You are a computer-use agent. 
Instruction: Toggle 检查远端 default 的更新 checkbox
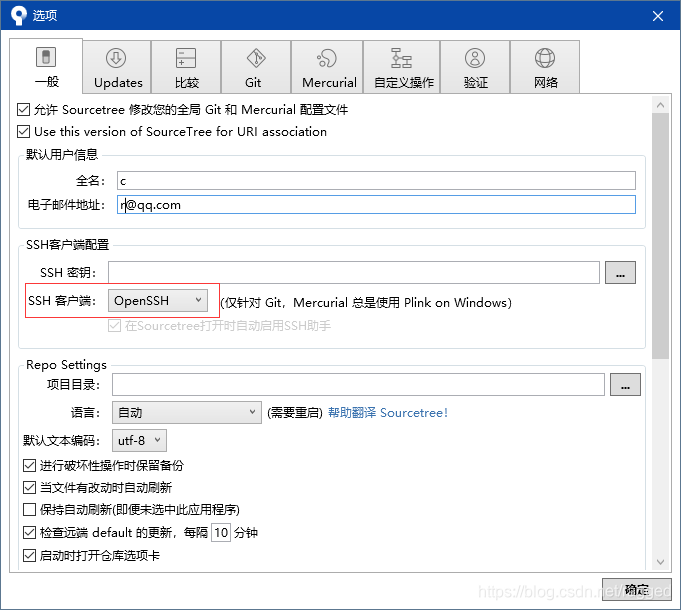(29, 532)
